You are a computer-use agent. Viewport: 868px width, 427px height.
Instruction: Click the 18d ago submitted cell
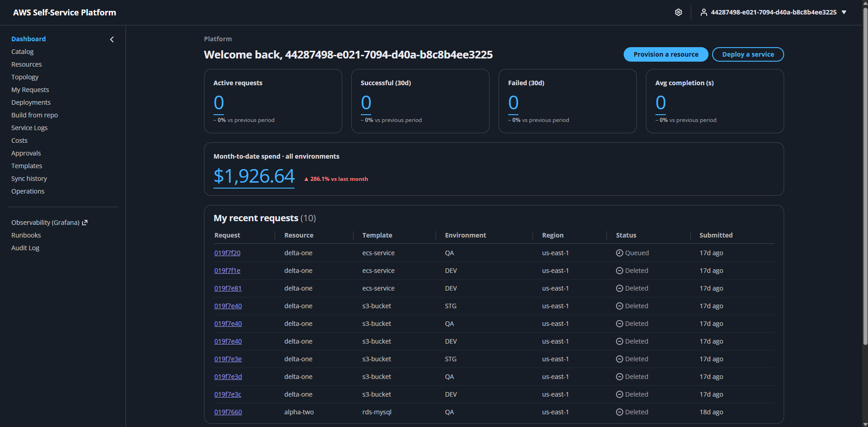point(711,412)
